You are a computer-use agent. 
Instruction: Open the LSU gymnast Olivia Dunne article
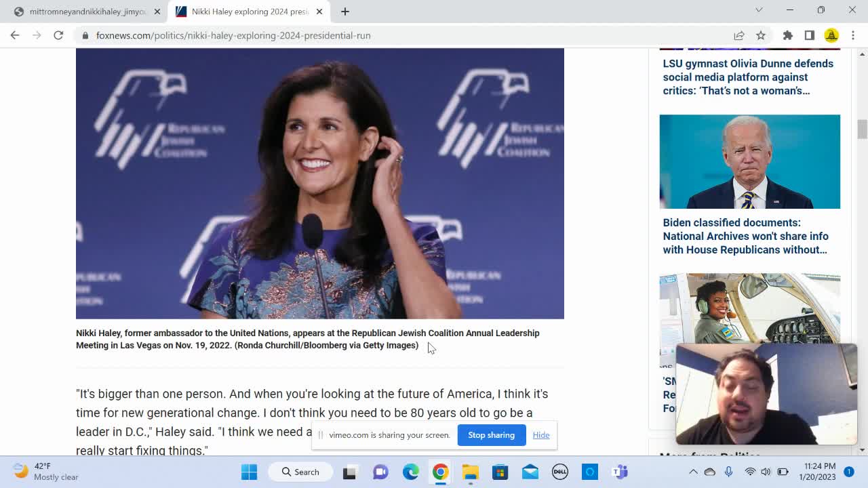click(748, 77)
